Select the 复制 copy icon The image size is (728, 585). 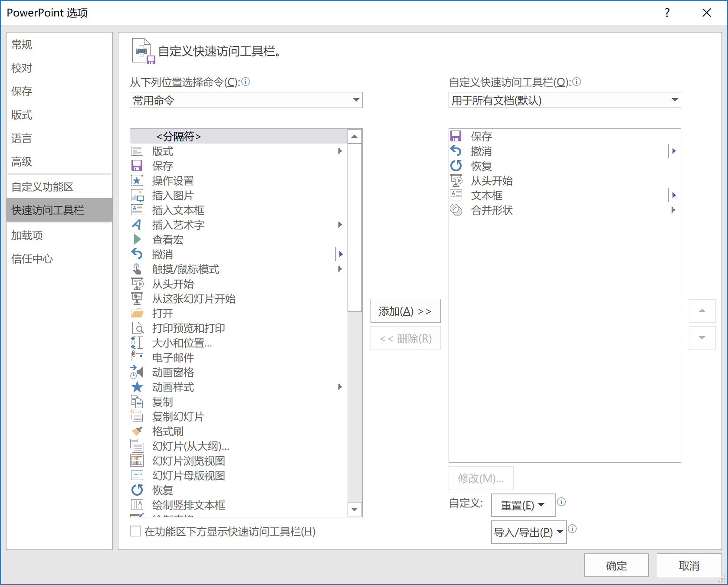137,402
